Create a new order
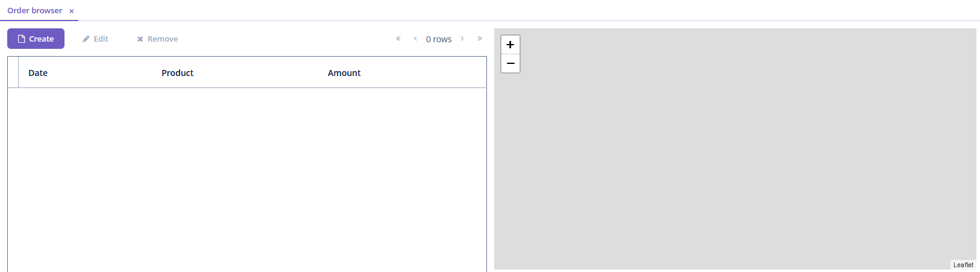980x272 pixels. coord(36,39)
